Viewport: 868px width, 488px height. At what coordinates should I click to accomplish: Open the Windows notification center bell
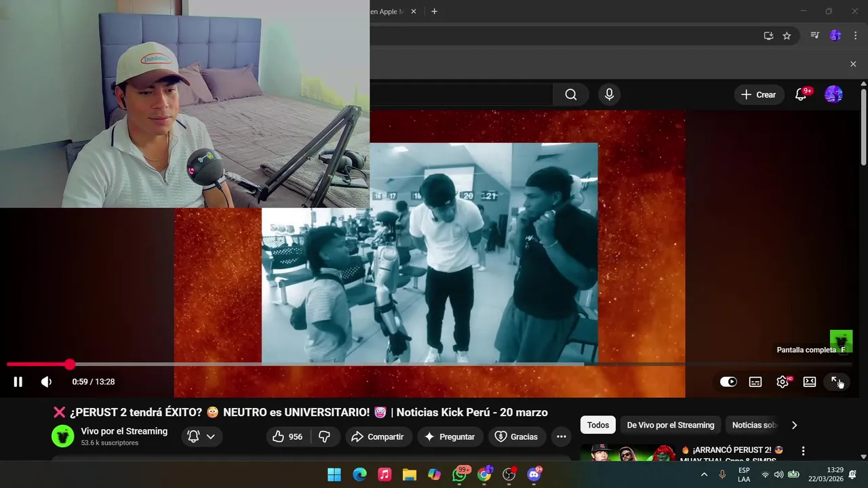coord(853,474)
